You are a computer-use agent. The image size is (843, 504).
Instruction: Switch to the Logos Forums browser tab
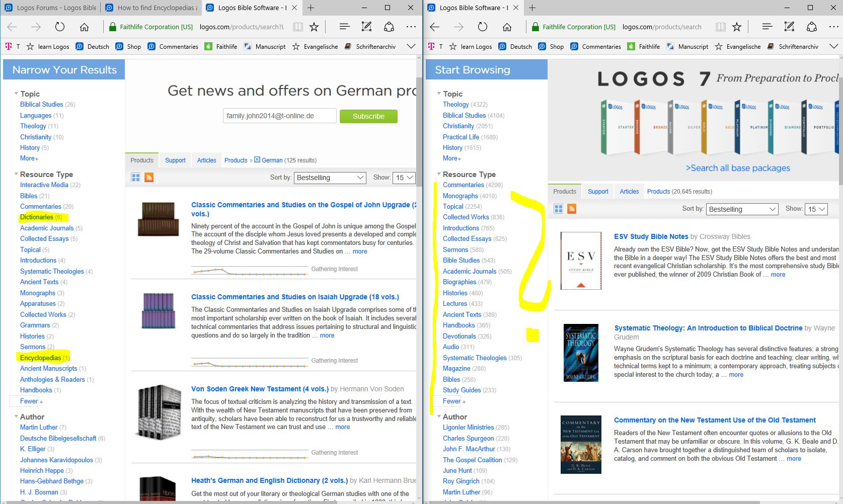click(51, 8)
